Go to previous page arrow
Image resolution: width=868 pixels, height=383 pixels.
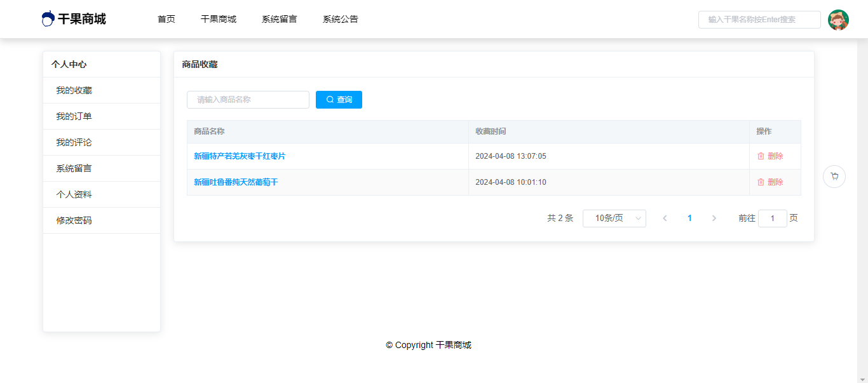665,218
